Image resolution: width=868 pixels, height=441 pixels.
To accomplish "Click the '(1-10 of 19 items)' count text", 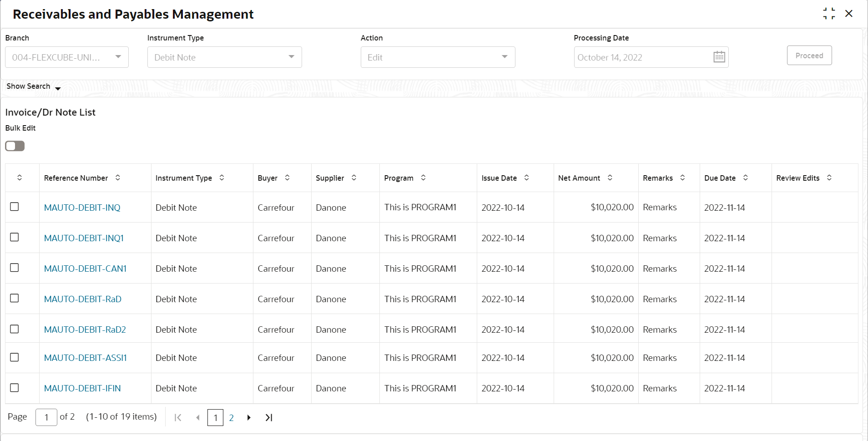I will [121, 416].
